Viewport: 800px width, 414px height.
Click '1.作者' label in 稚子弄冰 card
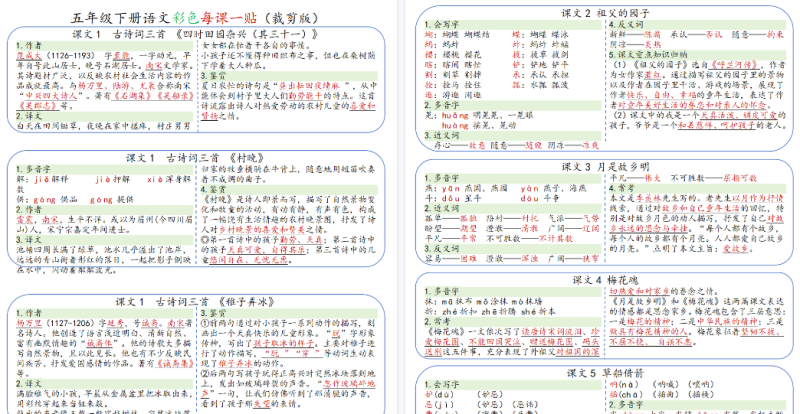click(x=29, y=313)
